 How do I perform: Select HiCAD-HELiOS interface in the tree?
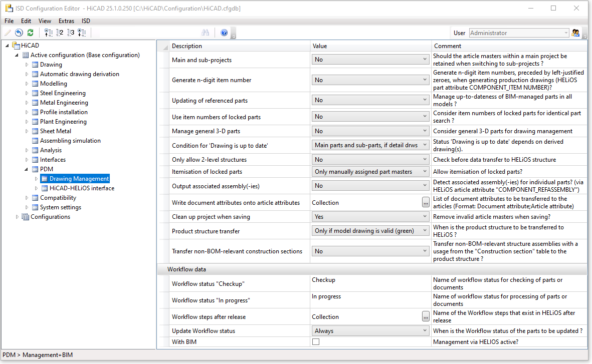[x=81, y=188]
